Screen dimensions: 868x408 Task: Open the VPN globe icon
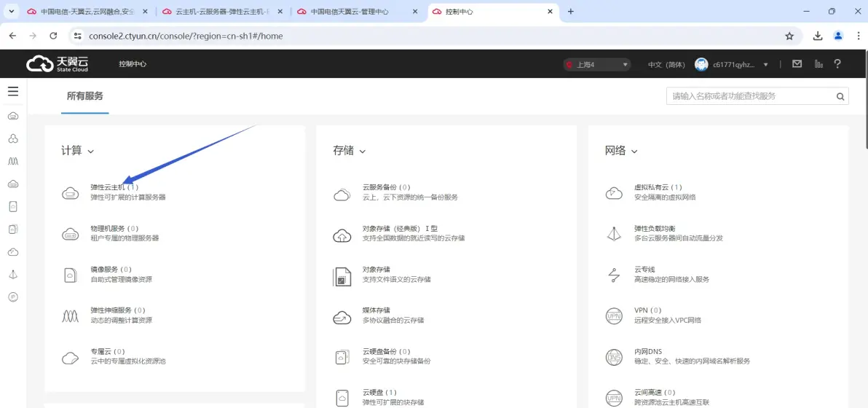click(614, 316)
